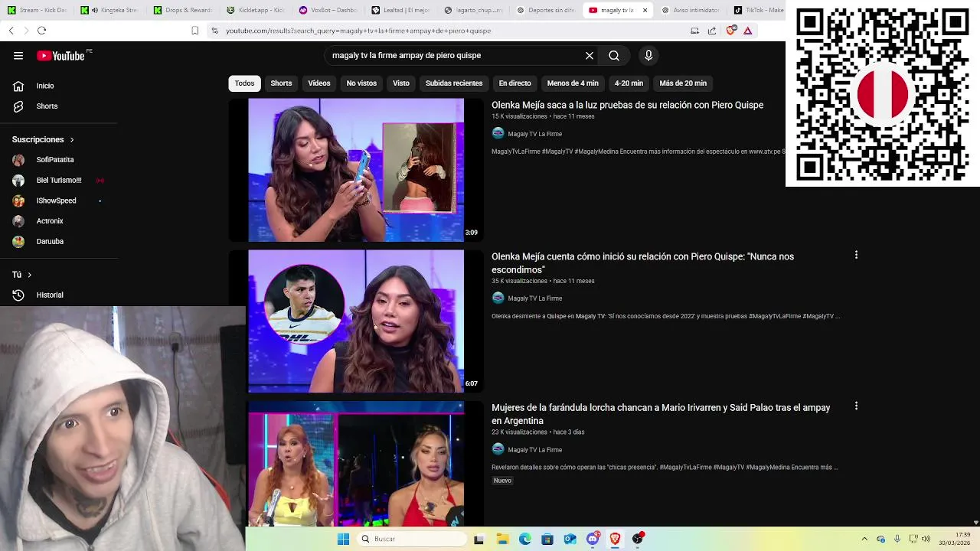Expand the Suscripciones section
The height and width of the screenshot is (551, 980).
coord(43,139)
